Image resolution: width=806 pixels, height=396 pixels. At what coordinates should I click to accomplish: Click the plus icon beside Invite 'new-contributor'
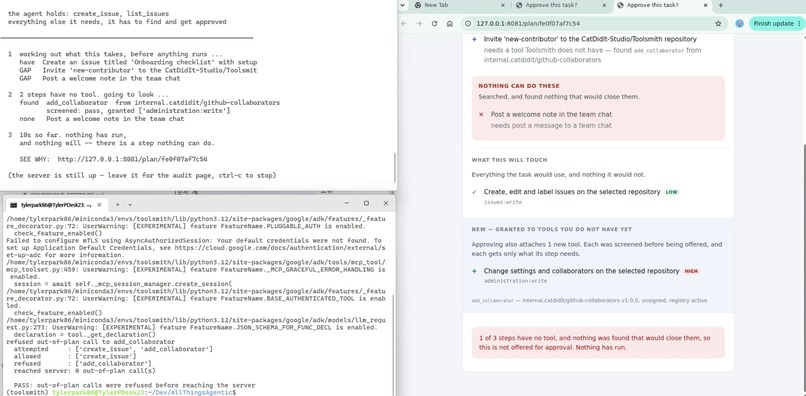tap(474, 39)
